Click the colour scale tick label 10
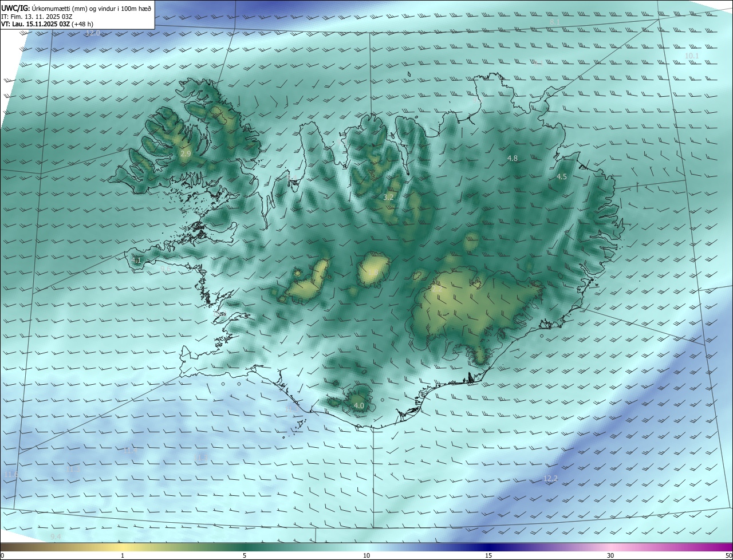This screenshot has width=733, height=560. 366,555
